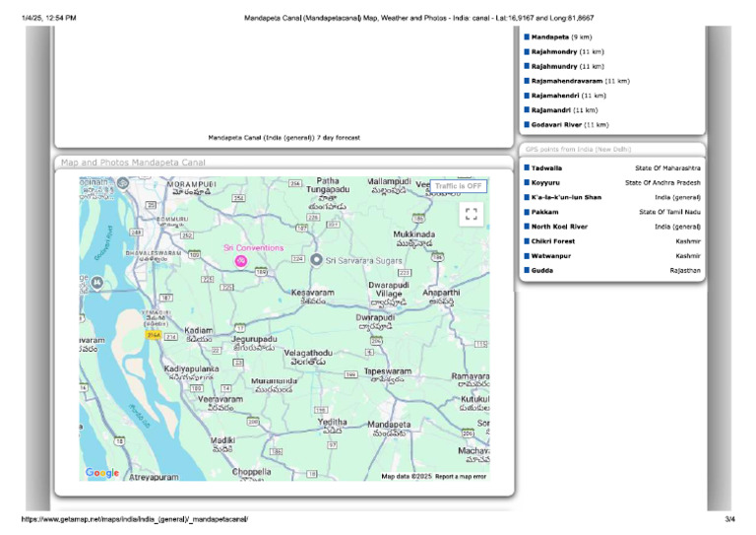Click the Report a map error link
756x535 pixels.
click(x=461, y=476)
